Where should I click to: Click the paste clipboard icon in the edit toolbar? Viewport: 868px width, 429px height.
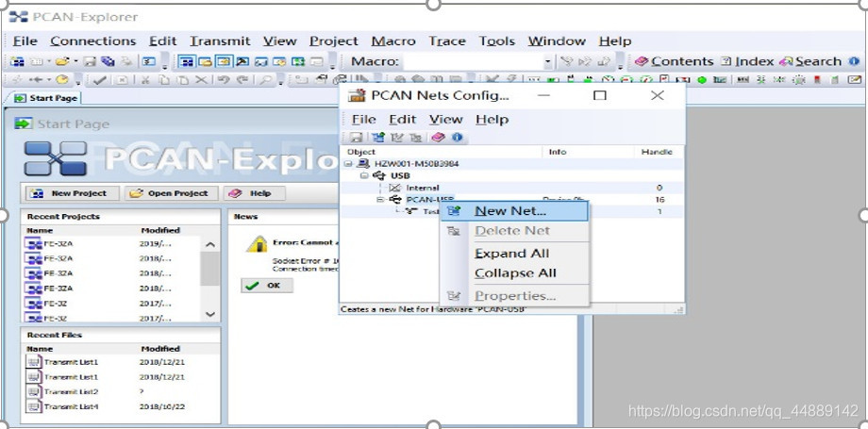click(182, 80)
